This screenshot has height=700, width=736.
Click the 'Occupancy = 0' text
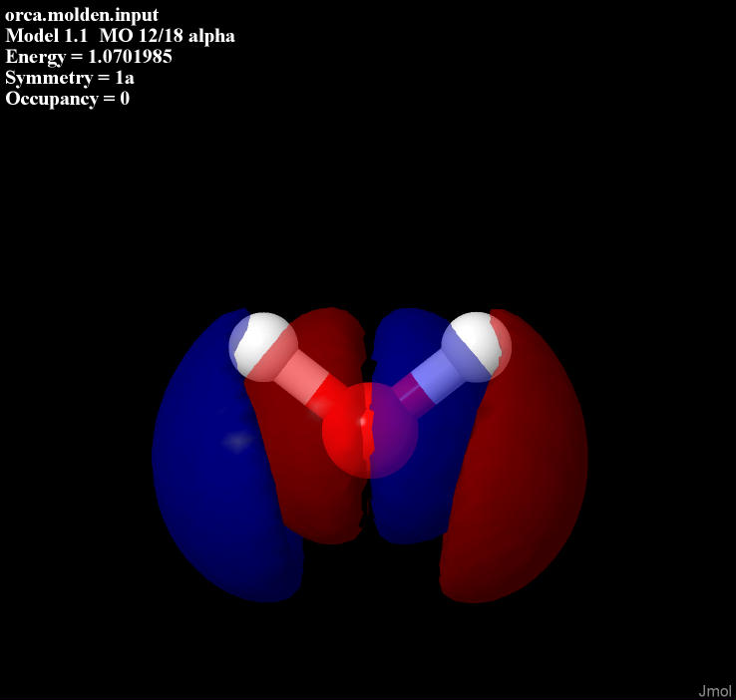pos(67,99)
